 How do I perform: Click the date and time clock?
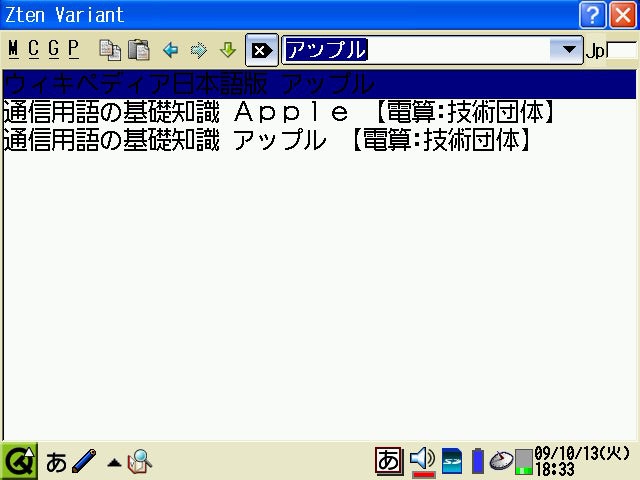click(582, 461)
